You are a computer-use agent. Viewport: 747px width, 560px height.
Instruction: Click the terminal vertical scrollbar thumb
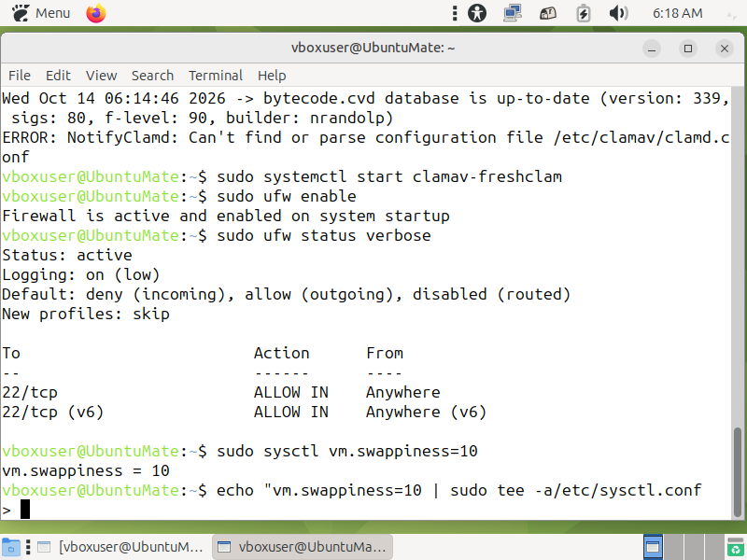pos(738,472)
